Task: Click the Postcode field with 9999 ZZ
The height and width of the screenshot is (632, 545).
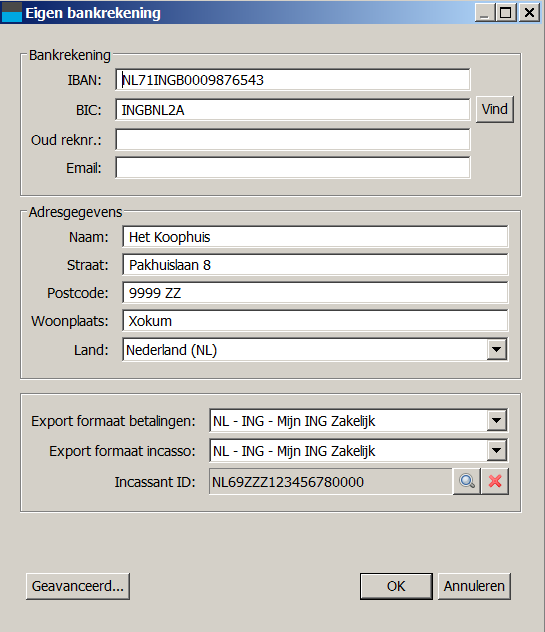Action: coord(315,293)
